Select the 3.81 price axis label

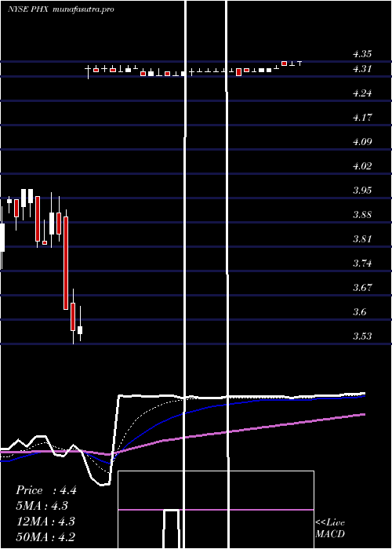coord(362,239)
